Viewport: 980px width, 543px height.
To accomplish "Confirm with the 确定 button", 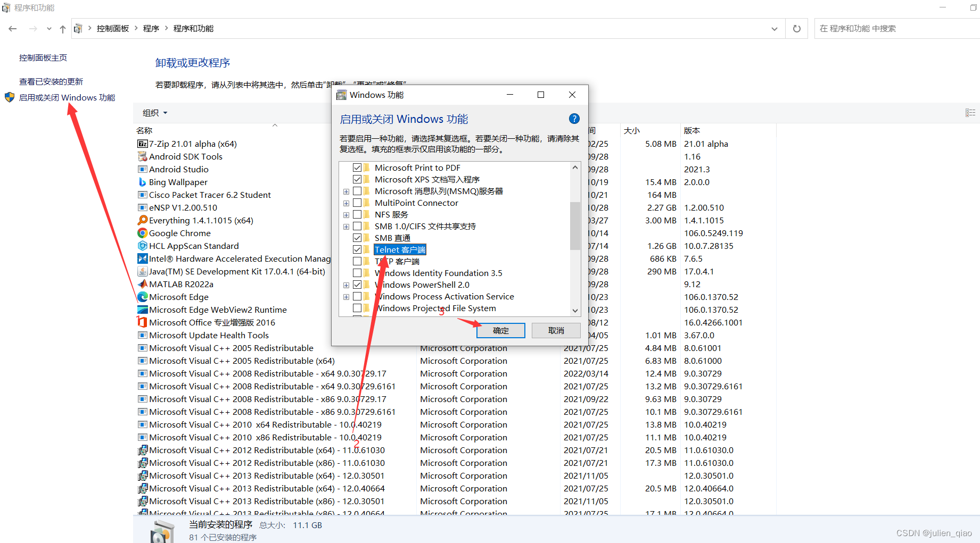I will pos(501,330).
